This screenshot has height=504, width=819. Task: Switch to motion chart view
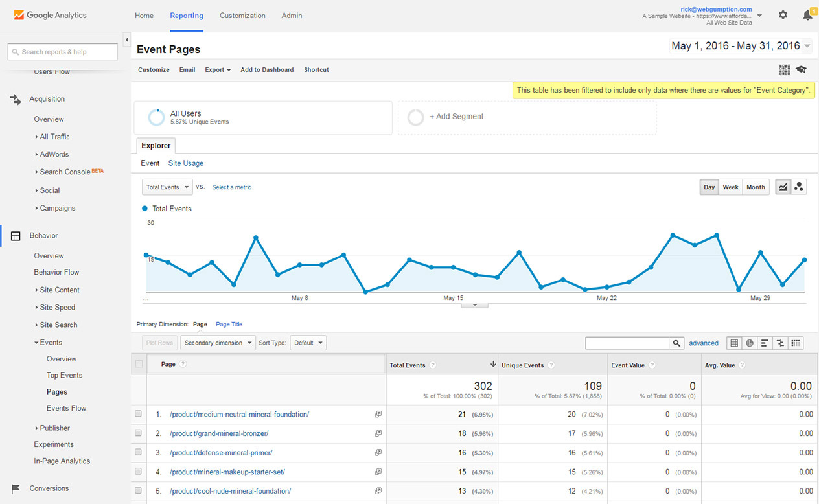(799, 187)
